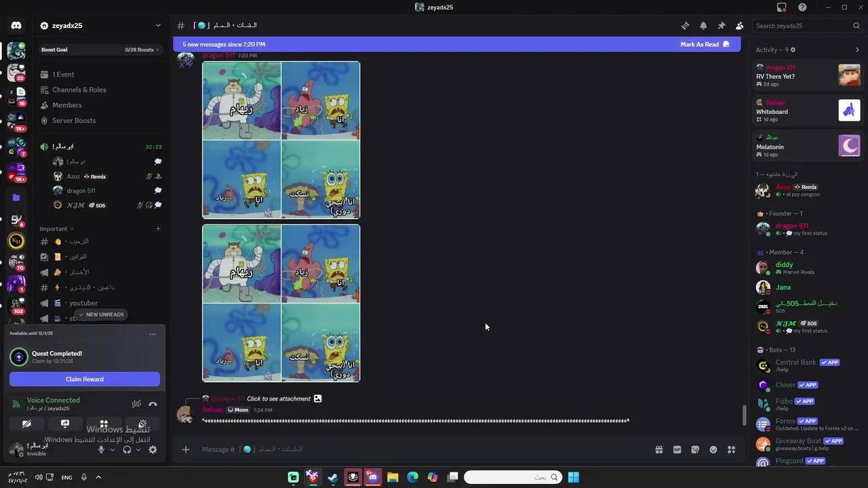The width and height of the screenshot is (868, 488).
Task: Share your screen from voice panel
Action: pos(65,424)
